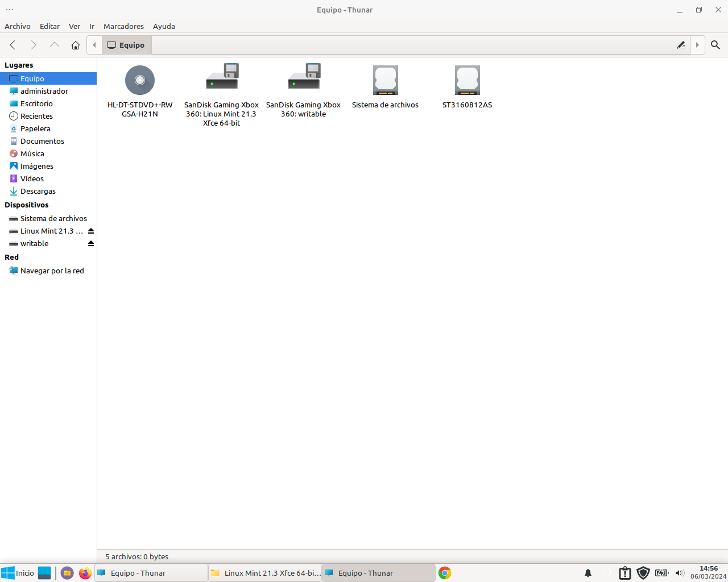Viewport: 728px width, 582px height.
Task: Click the shield security tray icon
Action: point(643,573)
